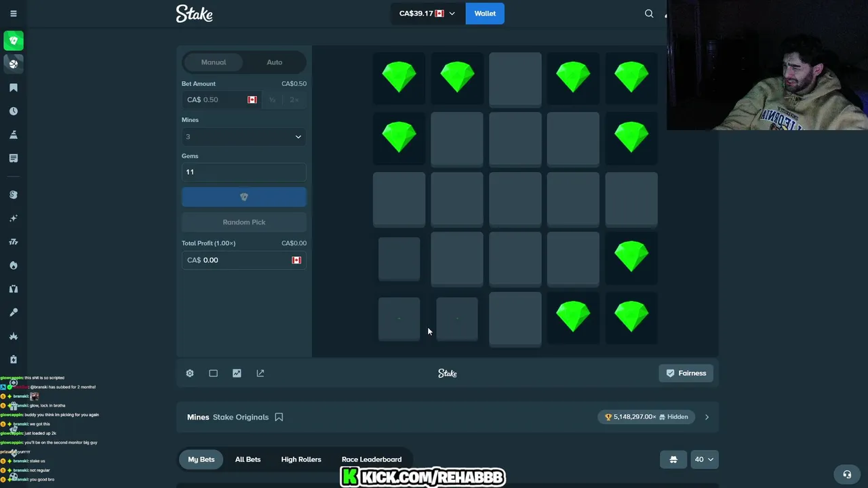Reveal the center tile of the mines grid
The image size is (868, 488).
tap(515, 199)
